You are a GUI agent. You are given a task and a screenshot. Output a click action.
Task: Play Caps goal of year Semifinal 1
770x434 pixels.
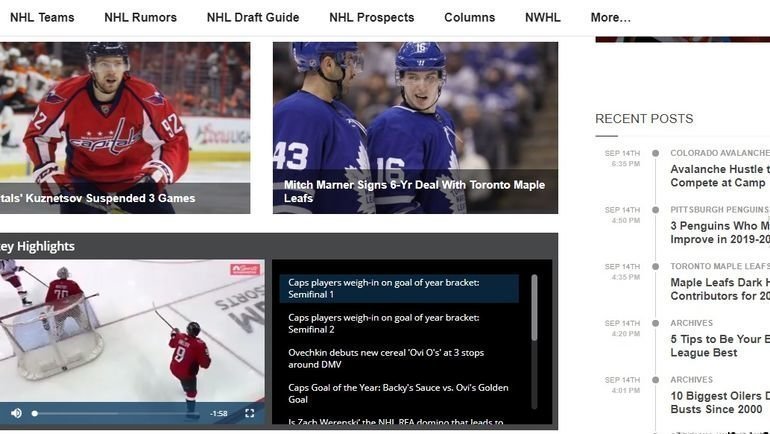click(399, 288)
